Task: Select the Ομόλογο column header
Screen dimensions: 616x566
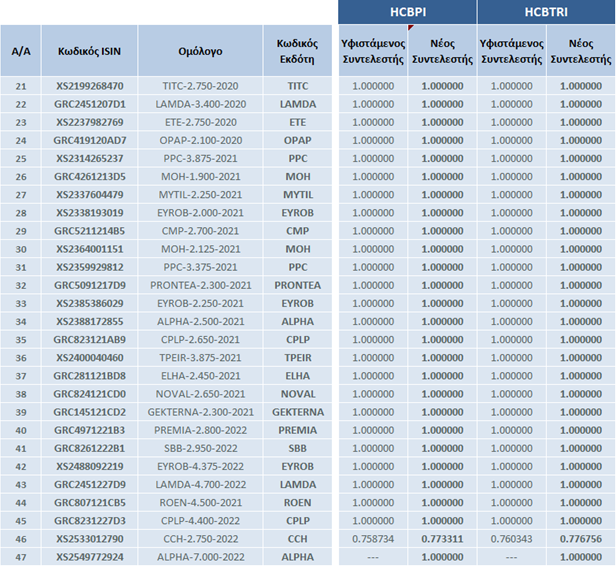Action: click(x=200, y=50)
